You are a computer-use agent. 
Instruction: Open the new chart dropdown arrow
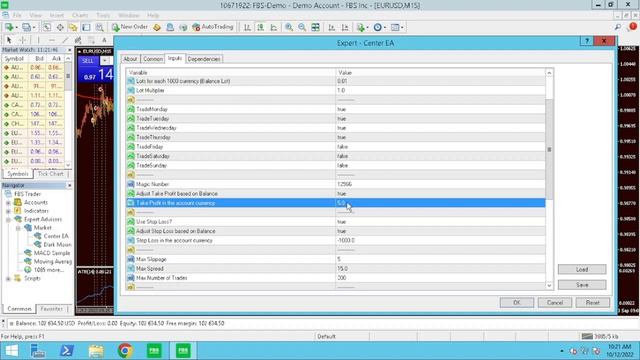[x=16, y=27]
